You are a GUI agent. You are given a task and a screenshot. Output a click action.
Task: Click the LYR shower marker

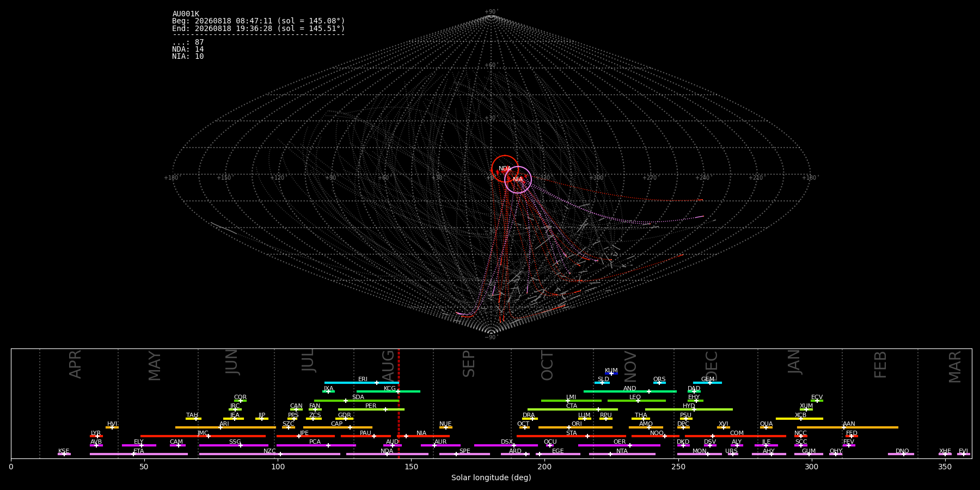97,436
